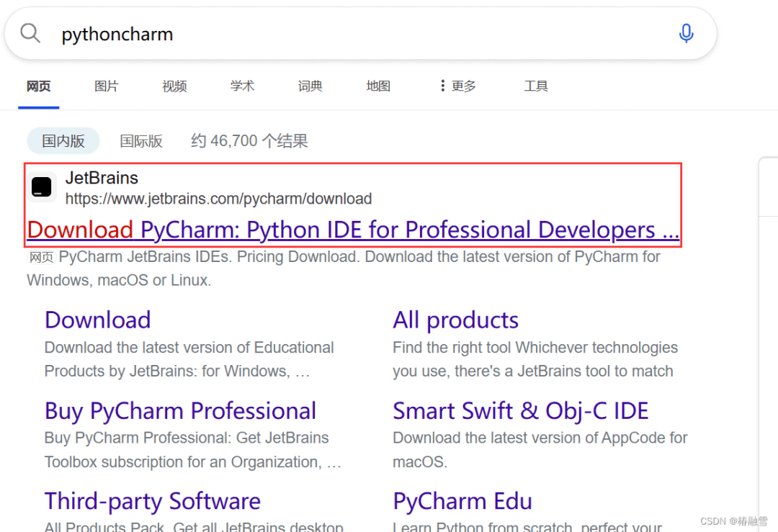Click the jetbrains.com/pycharm/download URL
Screen dimensions: 778x532
coord(218,199)
